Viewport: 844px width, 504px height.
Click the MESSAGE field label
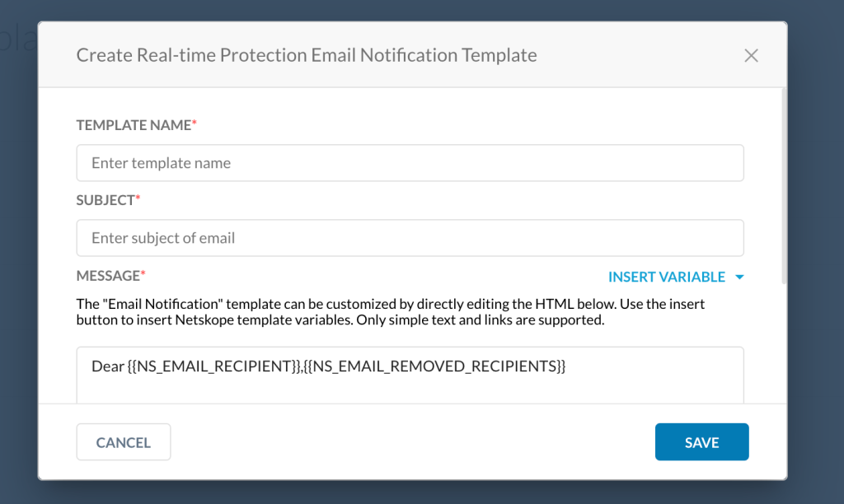(x=108, y=276)
